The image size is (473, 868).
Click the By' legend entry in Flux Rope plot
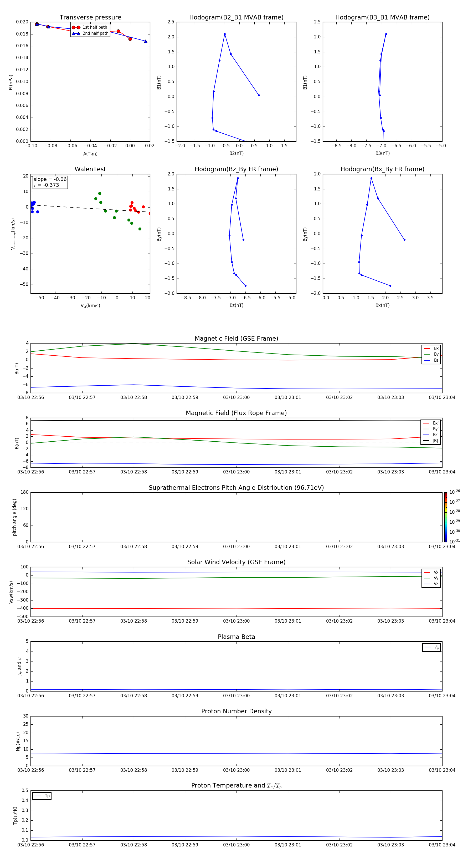click(x=431, y=429)
